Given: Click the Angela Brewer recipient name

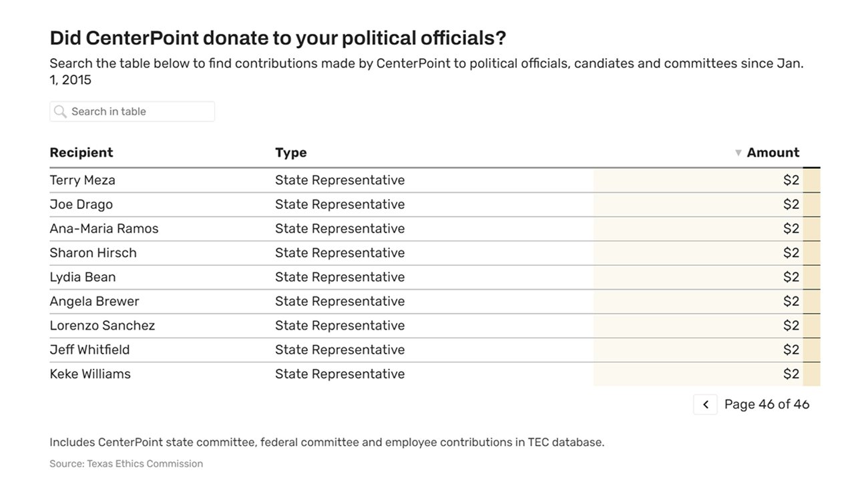Looking at the screenshot, I should coord(94,302).
